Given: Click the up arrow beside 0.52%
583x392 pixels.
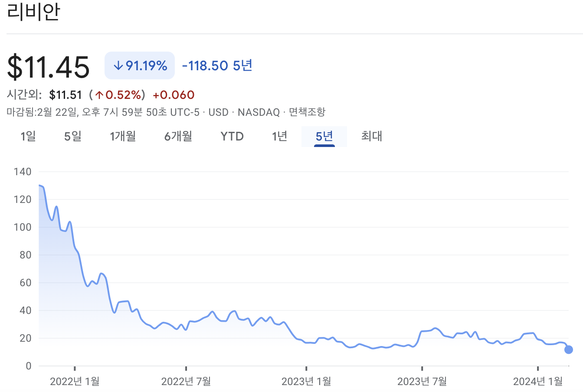Looking at the screenshot, I should pos(99,95).
